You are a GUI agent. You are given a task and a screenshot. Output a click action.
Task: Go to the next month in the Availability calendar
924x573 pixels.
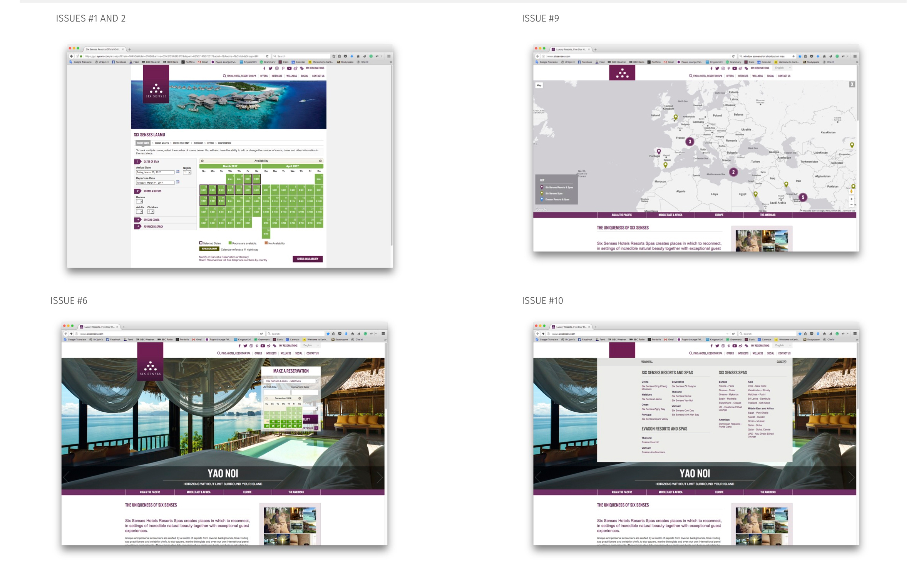pyautogui.click(x=320, y=161)
